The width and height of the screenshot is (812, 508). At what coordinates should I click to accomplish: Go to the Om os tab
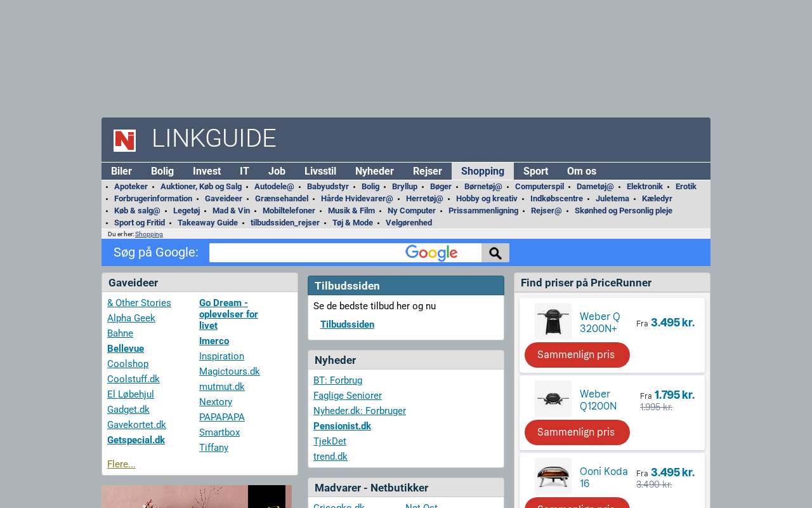click(x=581, y=171)
